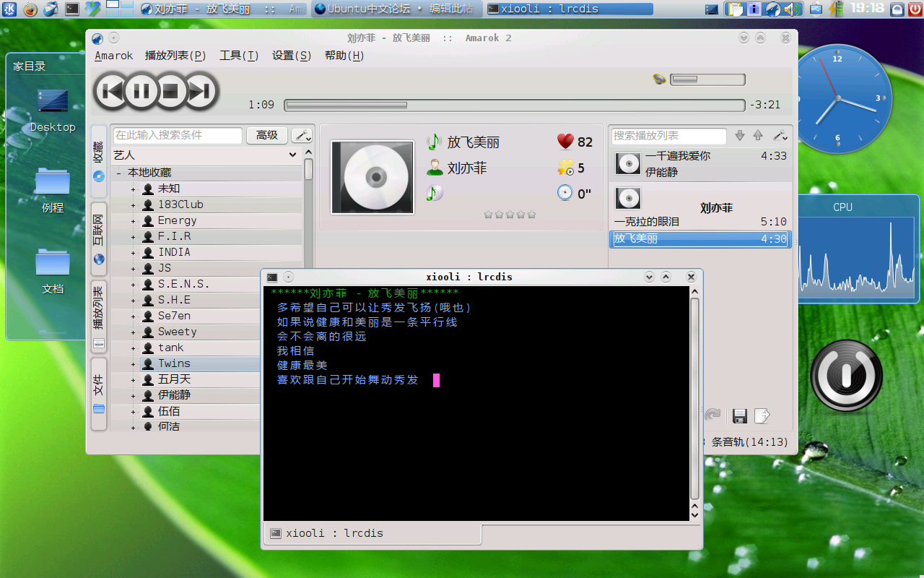Seek in the track progress bar

click(x=514, y=105)
